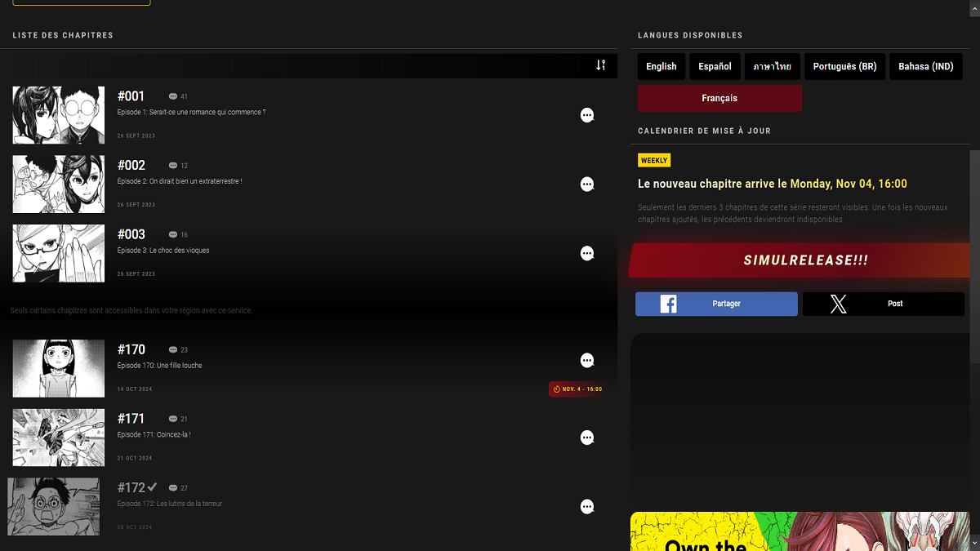Image resolution: width=980 pixels, height=551 pixels.
Task: Click the SIMULRELEASE!!! red banner
Action: pyautogui.click(x=804, y=260)
